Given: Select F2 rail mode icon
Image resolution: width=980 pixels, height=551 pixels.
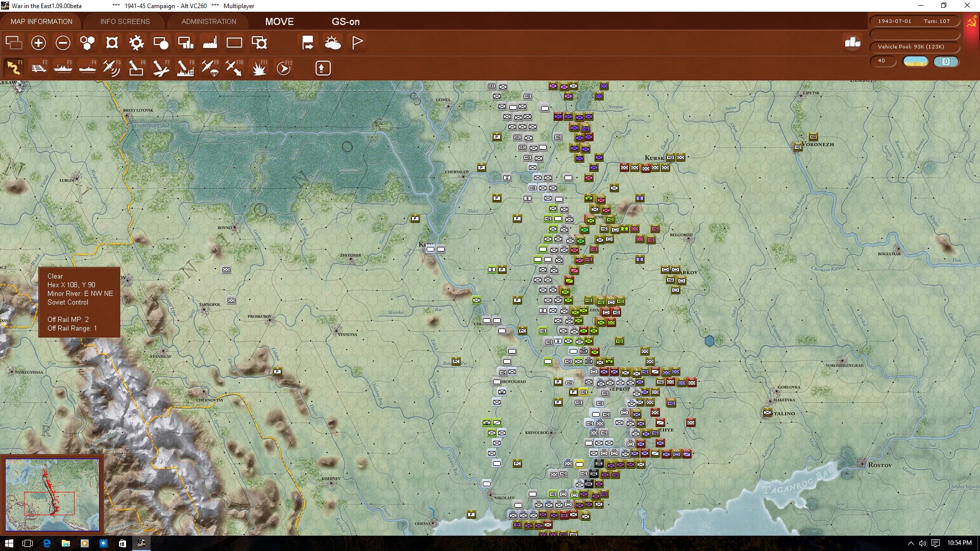Looking at the screenshot, I should click(x=38, y=68).
